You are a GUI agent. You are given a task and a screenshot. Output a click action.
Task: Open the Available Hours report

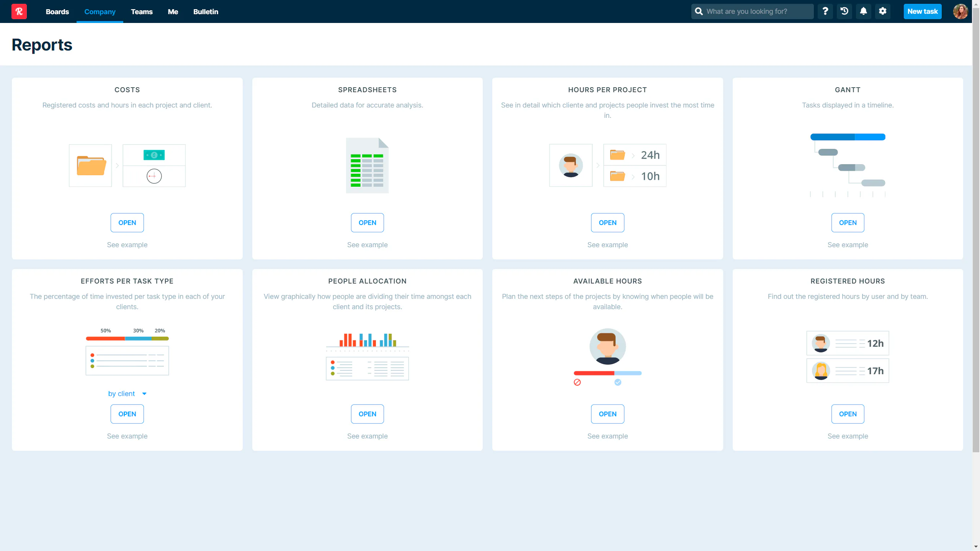point(608,414)
